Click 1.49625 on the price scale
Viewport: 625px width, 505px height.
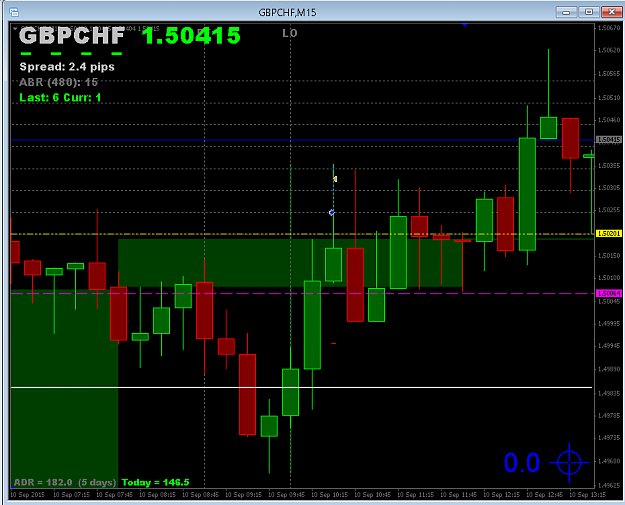point(609,486)
